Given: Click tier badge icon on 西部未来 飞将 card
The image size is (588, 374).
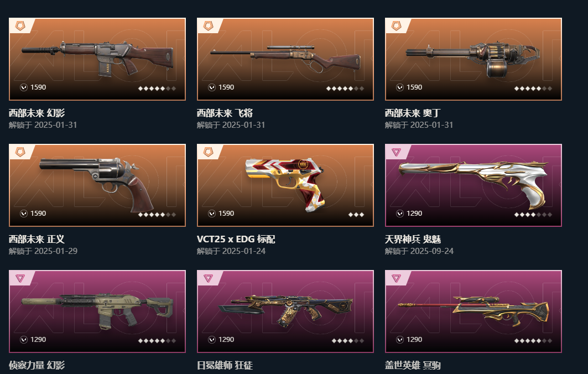Looking at the screenshot, I should point(208,25).
